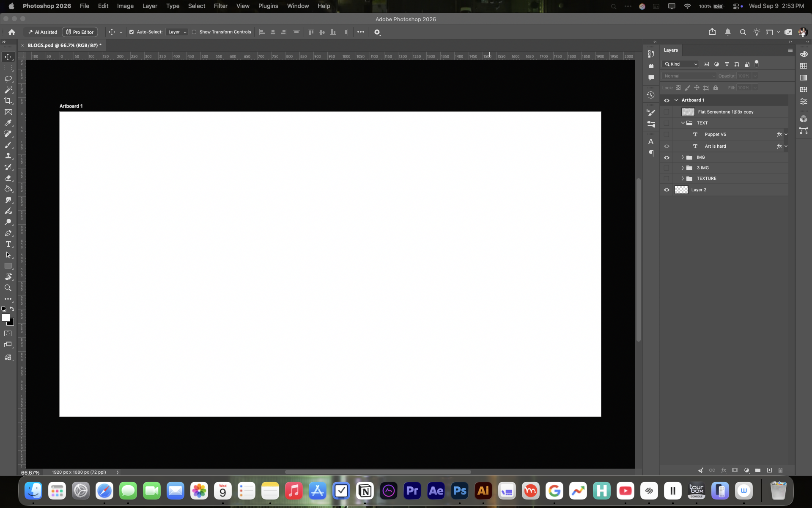This screenshot has width=812, height=508.
Task: Click the Pro Editor button
Action: pyautogui.click(x=80, y=32)
